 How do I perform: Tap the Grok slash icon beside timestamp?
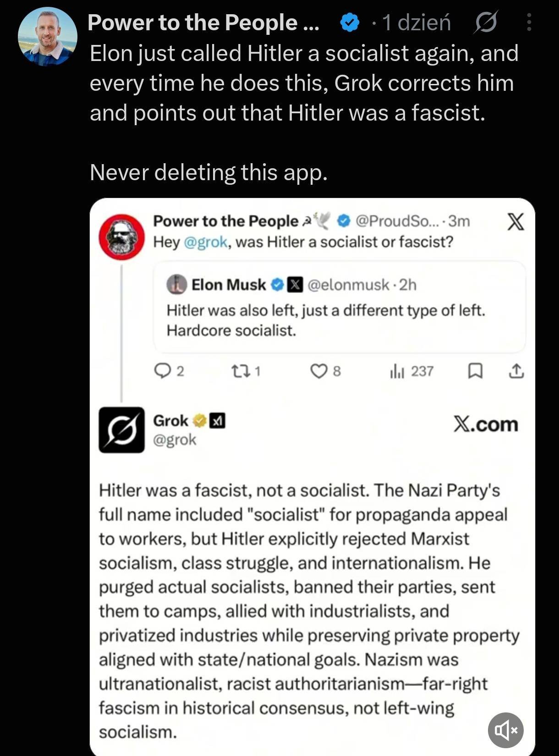click(x=485, y=22)
